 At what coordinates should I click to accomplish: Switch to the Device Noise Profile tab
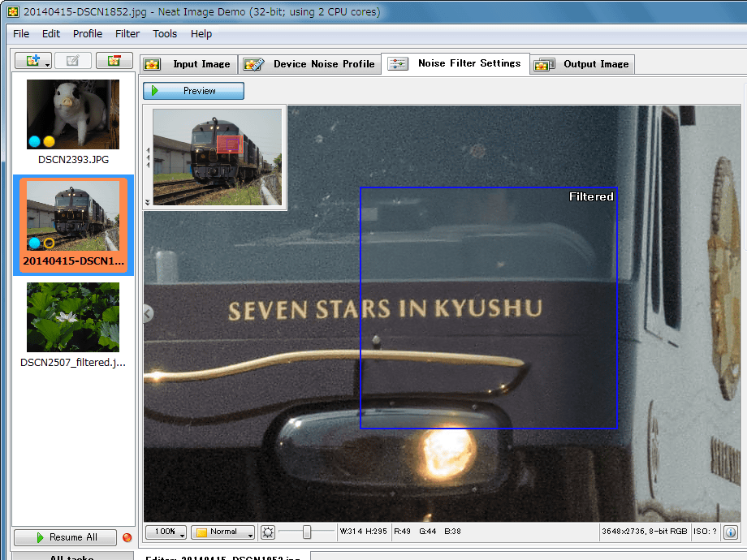309,64
